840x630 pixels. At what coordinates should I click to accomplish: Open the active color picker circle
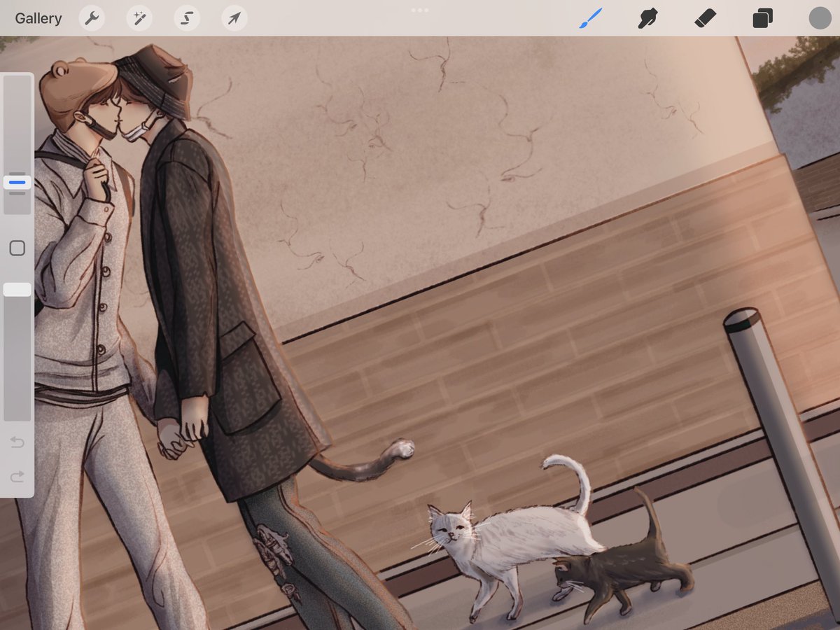pos(820,18)
